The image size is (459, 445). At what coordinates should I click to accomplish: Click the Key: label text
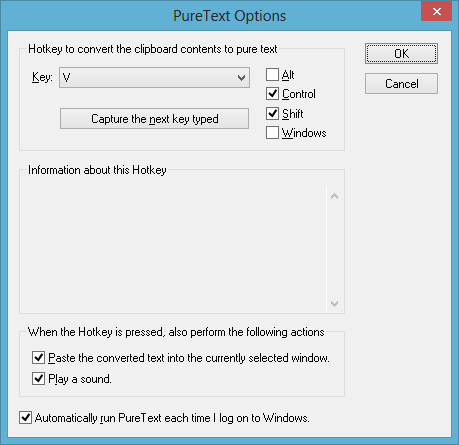tap(42, 77)
